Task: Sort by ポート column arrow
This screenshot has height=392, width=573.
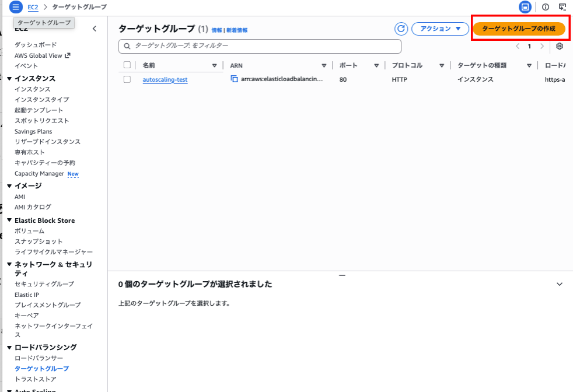Action: (x=376, y=65)
